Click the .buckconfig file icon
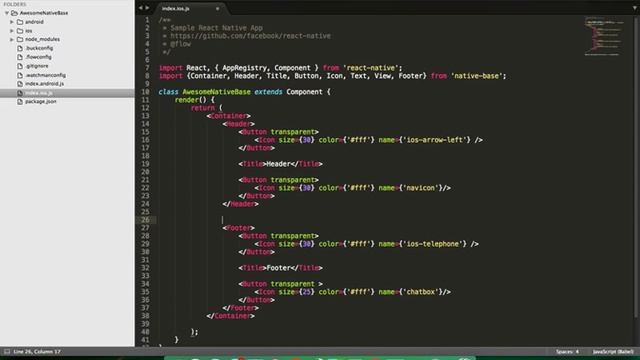The width and height of the screenshot is (640, 360). [20, 48]
